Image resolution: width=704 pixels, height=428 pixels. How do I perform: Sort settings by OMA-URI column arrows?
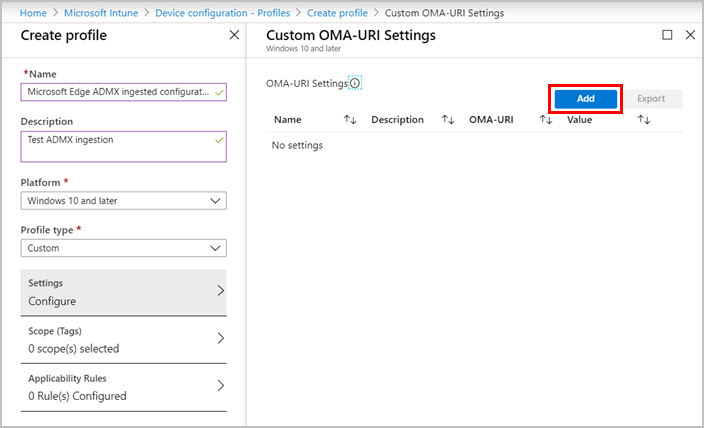coord(546,120)
